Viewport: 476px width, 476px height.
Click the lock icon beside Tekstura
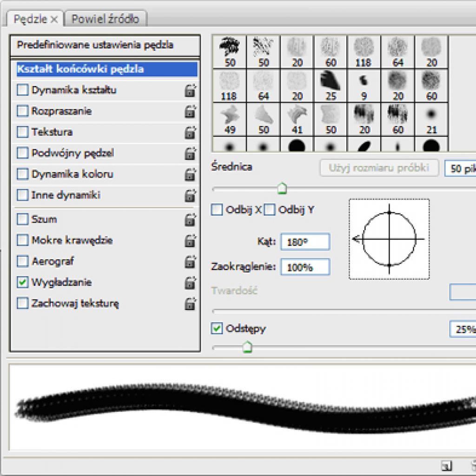click(x=190, y=132)
